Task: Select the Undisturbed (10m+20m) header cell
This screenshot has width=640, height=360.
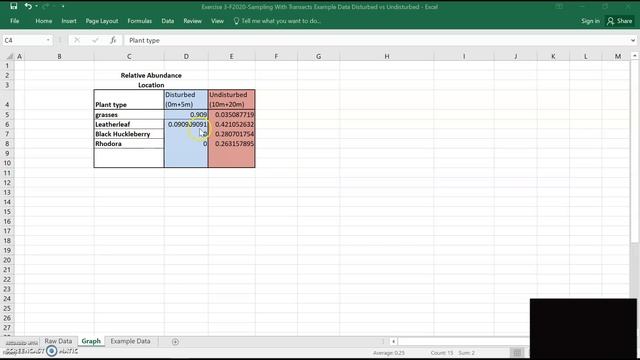Action: (231, 100)
